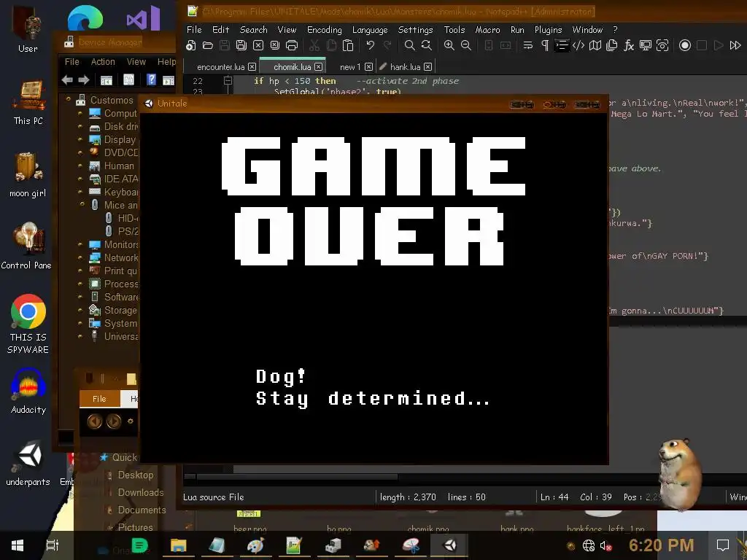
Task: Click the Undo arrow in Notepad++ toolbar
Action: pyautogui.click(x=370, y=45)
